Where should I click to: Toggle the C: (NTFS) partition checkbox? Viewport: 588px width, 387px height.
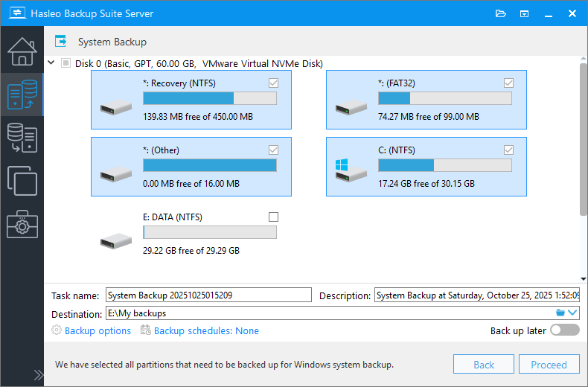point(508,150)
